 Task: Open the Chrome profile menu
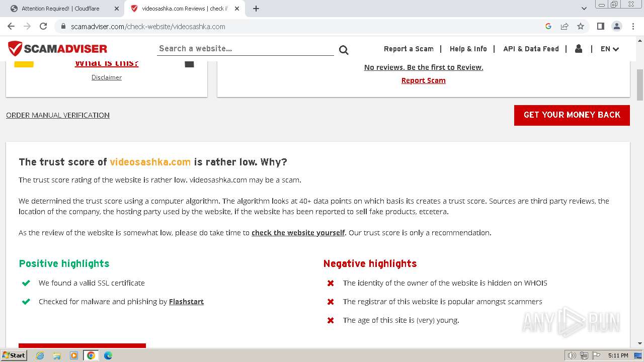tap(616, 26)
